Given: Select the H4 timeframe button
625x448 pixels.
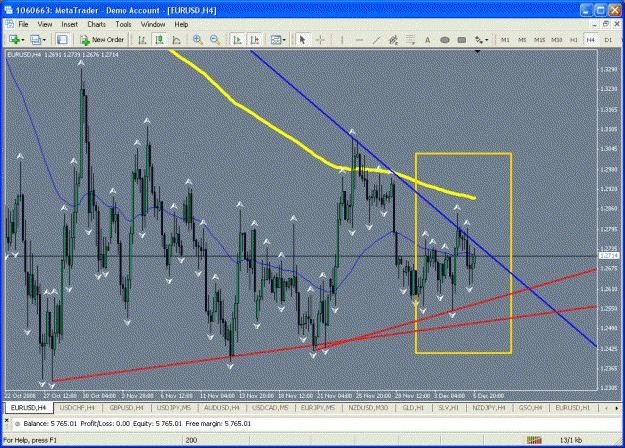Looking at the screenshot, I should pyautogui.click(x=590, y=40).
